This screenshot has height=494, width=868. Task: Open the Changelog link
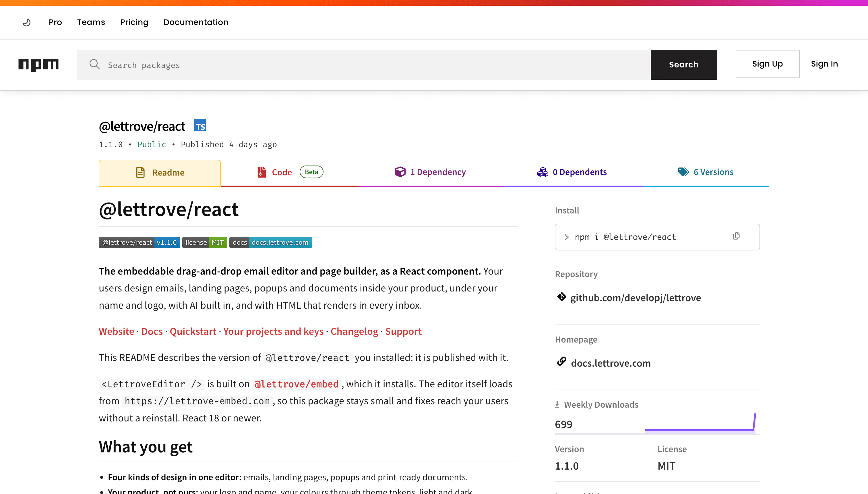tap(354, 331)
